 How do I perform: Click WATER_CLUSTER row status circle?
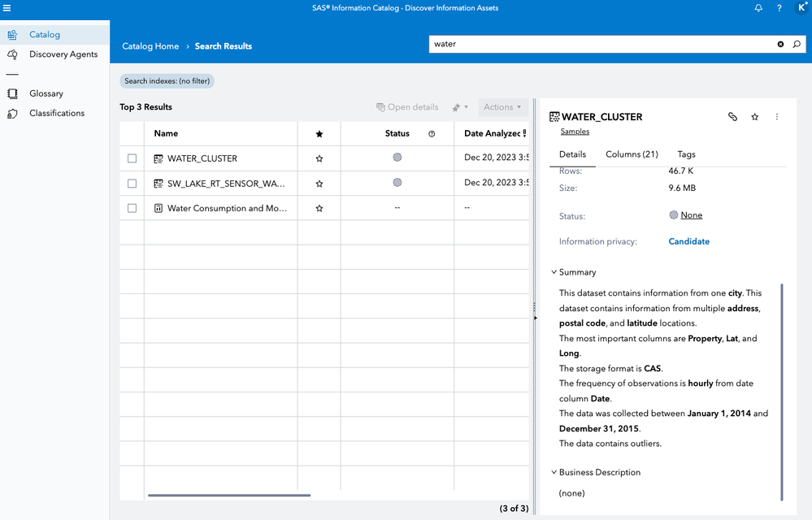(397, 158)
